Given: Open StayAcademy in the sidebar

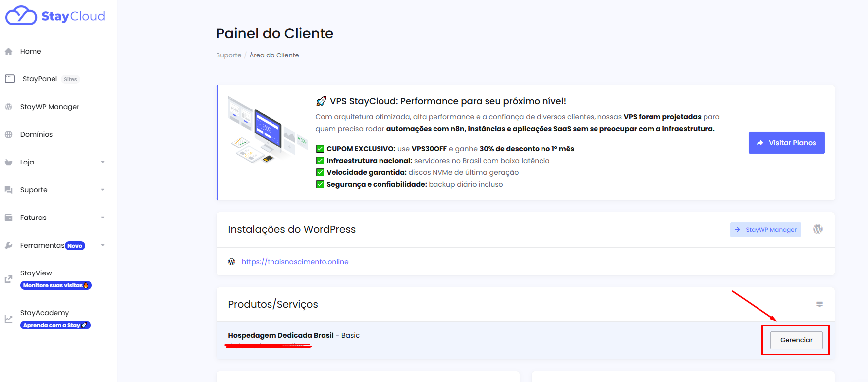Looking at the screenshot, I should (x=45, y=313).
